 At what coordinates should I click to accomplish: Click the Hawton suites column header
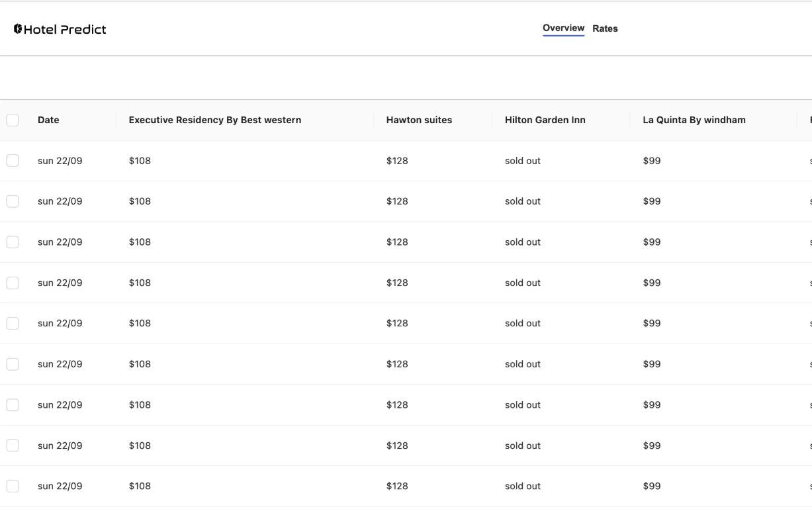point(419,120)
